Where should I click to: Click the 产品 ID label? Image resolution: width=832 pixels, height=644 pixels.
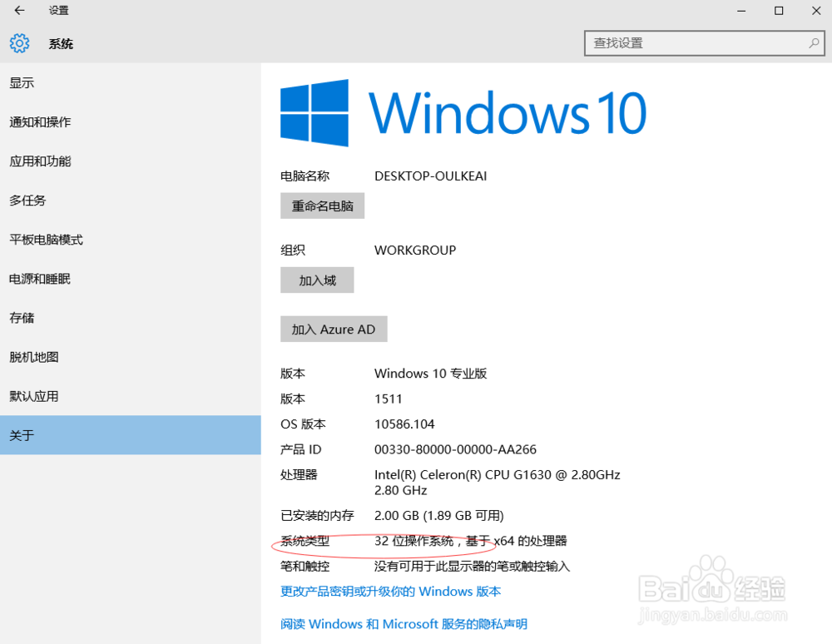(x=301, y=450)
